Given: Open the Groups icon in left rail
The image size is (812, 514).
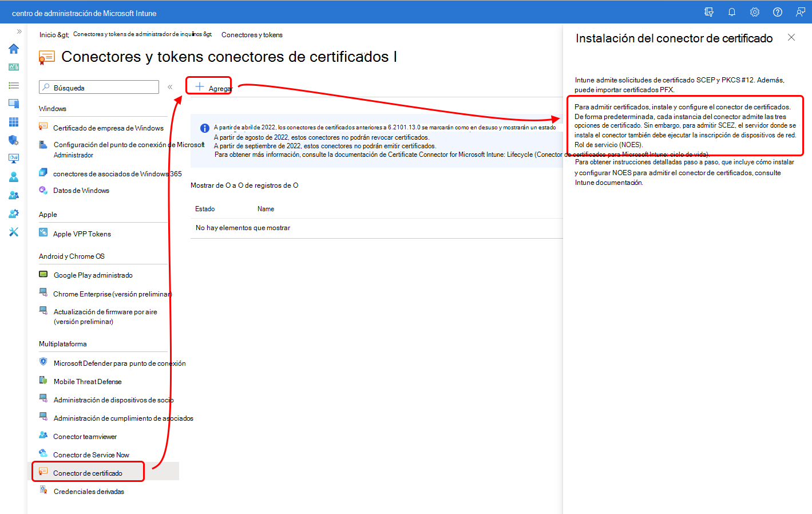Looking at the screenshot, I should point(14,195).
